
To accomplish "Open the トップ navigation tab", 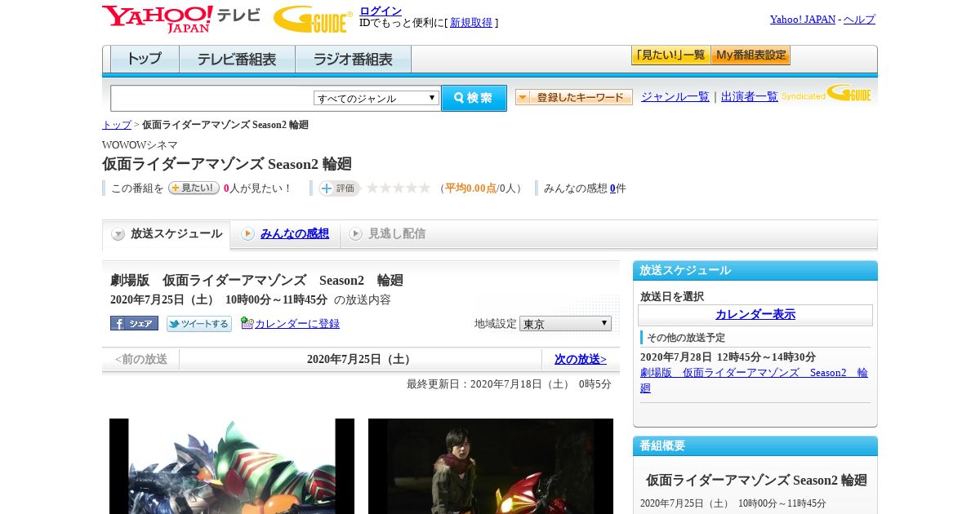I will pyautogui.click(x=145, y=59).
